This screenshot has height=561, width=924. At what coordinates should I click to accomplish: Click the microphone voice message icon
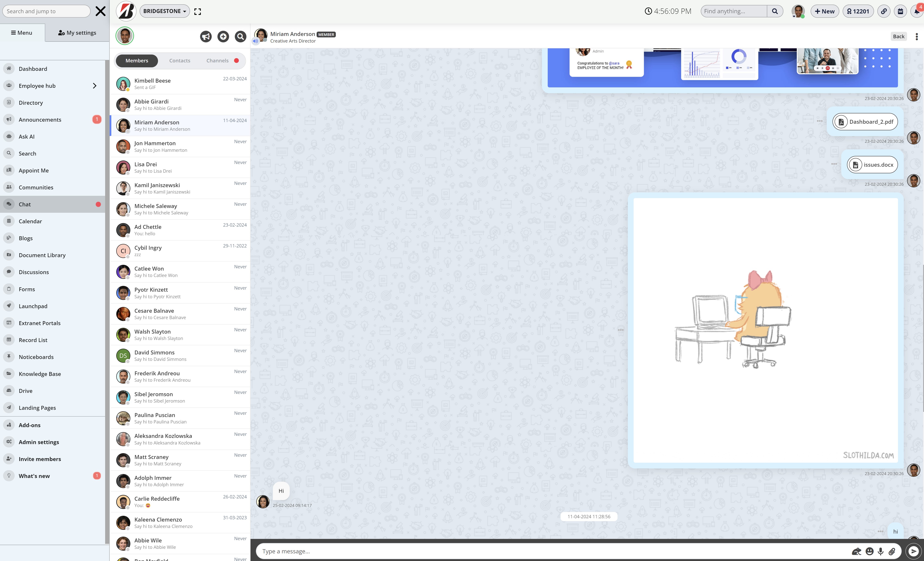[880, 551]
